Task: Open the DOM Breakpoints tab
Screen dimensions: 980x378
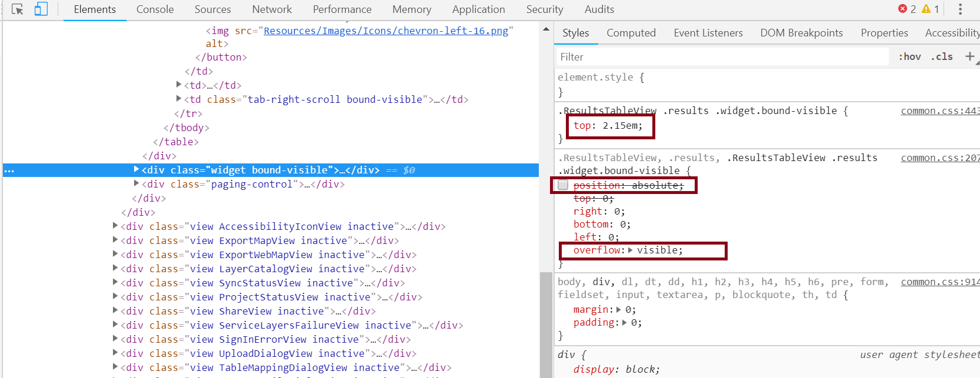Action: pyautogui.click(x=801, y=33)
